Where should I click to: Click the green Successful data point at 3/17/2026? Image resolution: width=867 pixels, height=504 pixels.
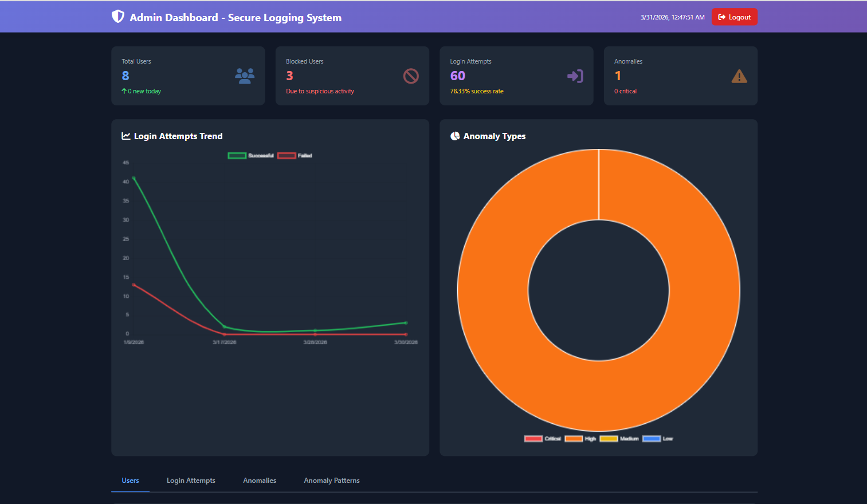(x=225, y=327)
